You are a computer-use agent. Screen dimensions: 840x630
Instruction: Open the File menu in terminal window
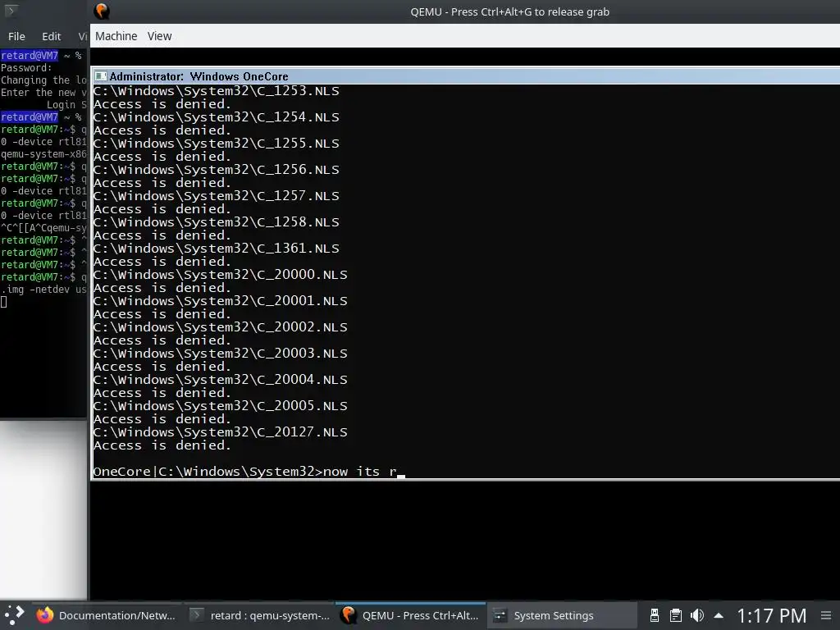tap(16, 36)
